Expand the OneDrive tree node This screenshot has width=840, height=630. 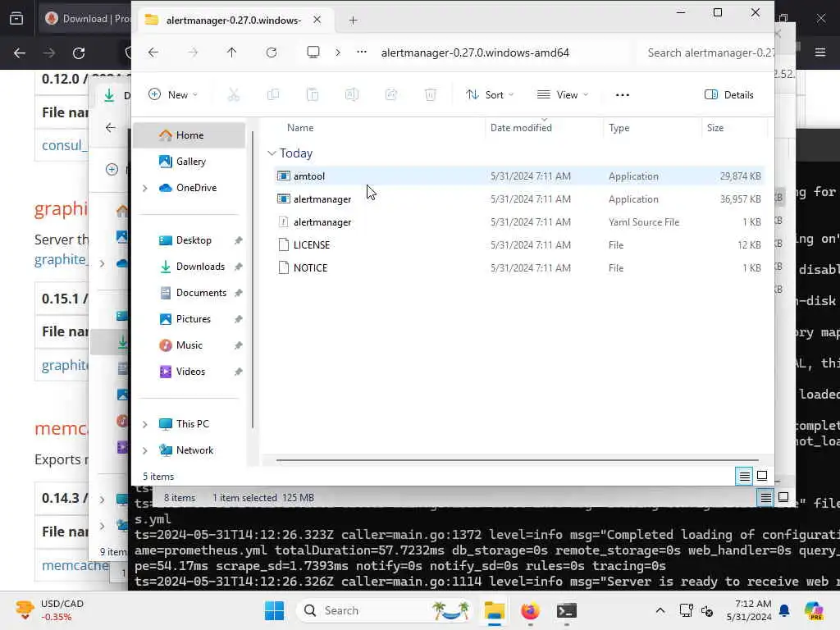pyautogui.click(x=144, y=188)
